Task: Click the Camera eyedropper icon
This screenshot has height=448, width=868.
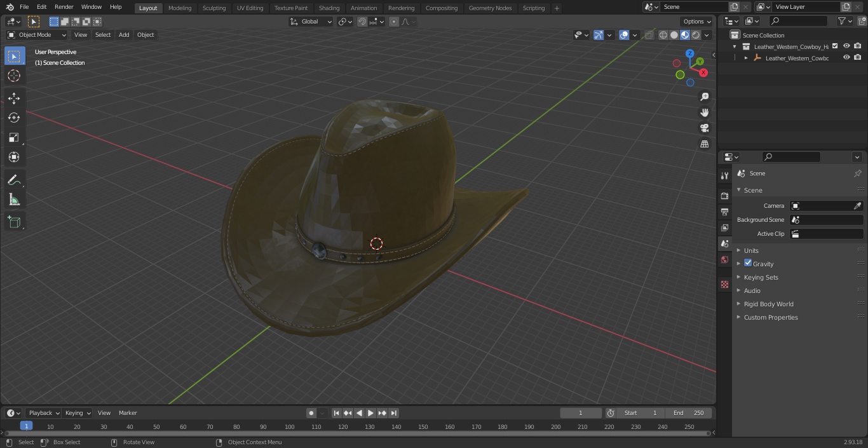Action: [x=857, y=206]
